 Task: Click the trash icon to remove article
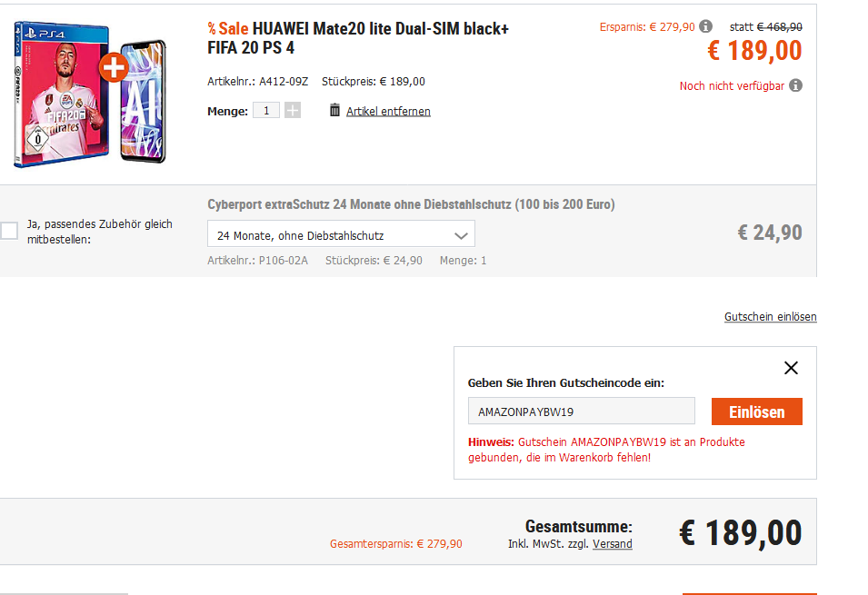coord(334,110)
